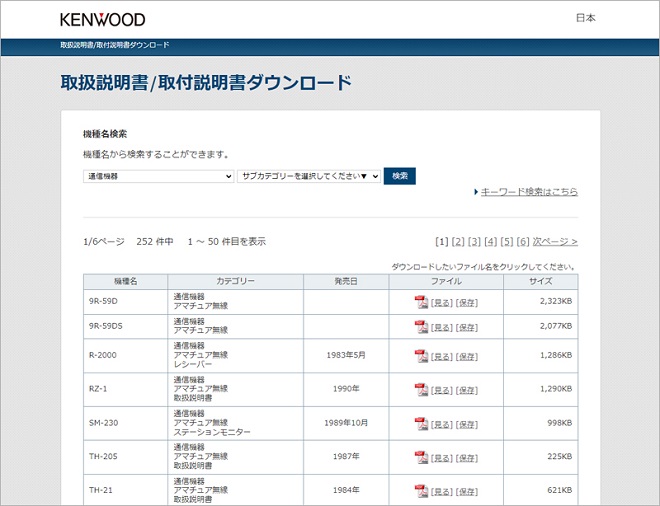Open PDF icon for 9R-59D
660x506 pixels.
[x=421, y=302]
